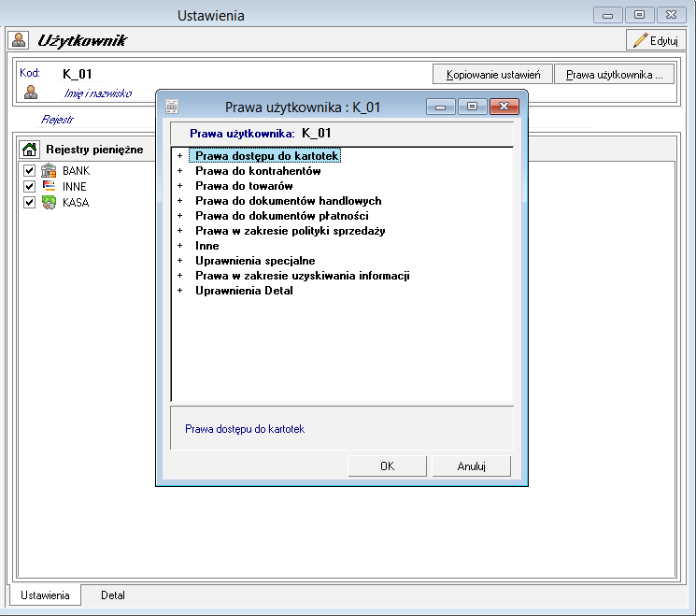
Task: Minimize the Ustawienia window
Action: (607, 15)
